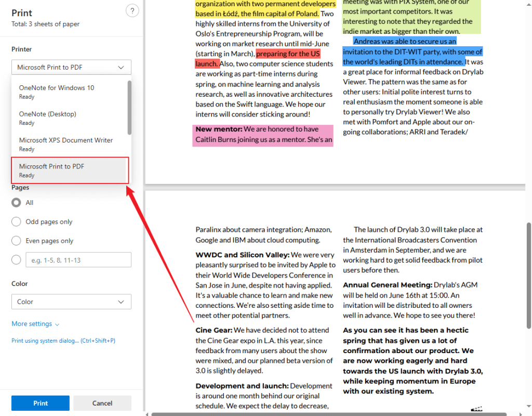Select Even pages only
Viewport: 532px width, 416px height.
[x=16, y=241]
